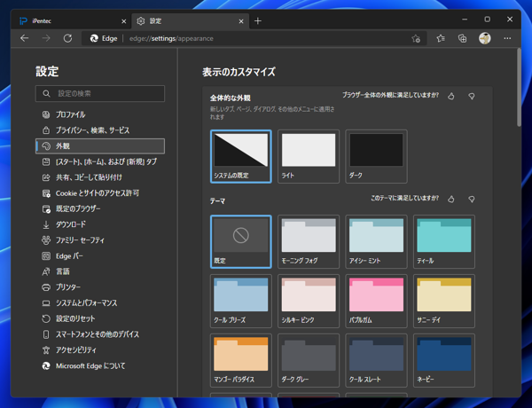Open アクセシビリティ settings
The image size is (532, 408).
point(100,350)
